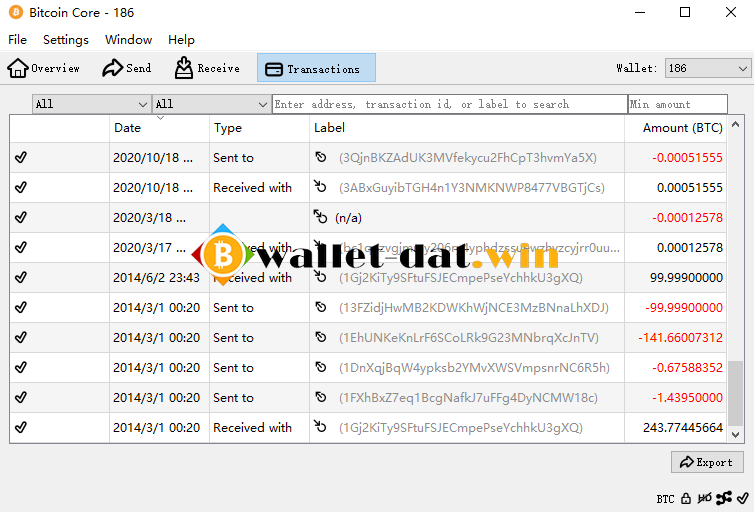Click the Bitcoin Core logo in title bar

(x=16, y=12)
